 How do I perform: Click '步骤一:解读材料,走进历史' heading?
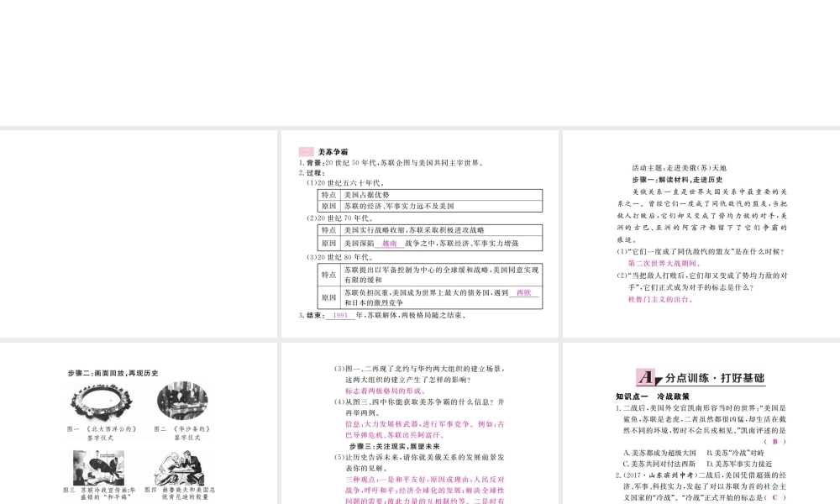(x=677, y=180)
